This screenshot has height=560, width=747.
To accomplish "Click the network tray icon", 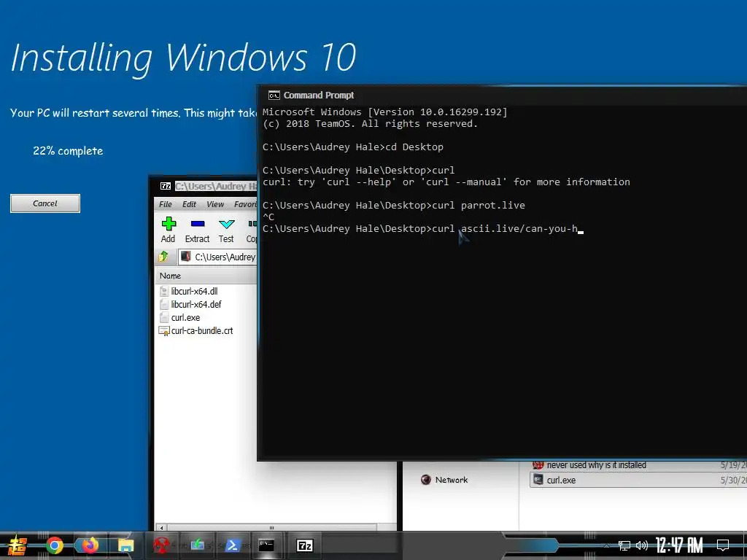I will click(x=624, y=545).
